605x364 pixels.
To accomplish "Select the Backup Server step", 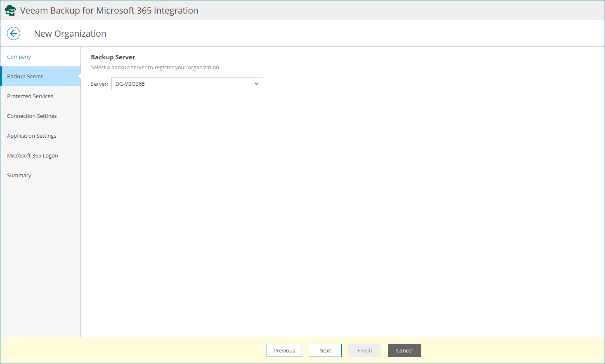I will pyautogui.click(x=25, y=76).
